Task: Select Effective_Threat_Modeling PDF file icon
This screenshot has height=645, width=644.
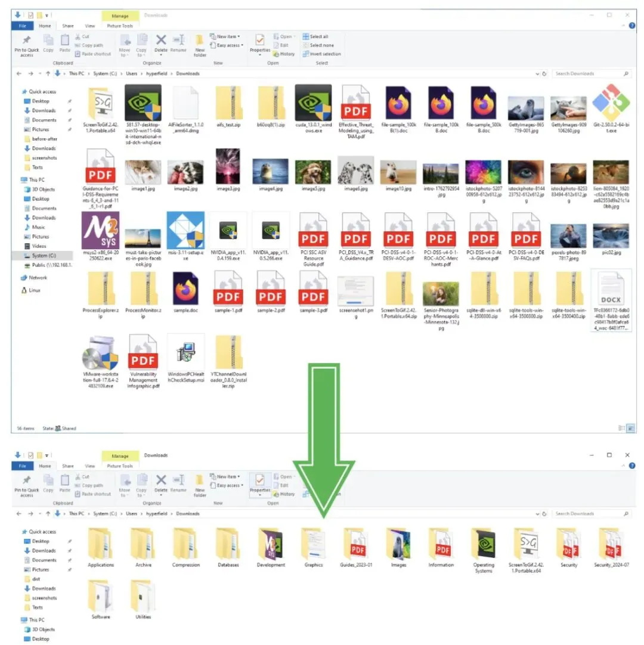Action: 355,103
